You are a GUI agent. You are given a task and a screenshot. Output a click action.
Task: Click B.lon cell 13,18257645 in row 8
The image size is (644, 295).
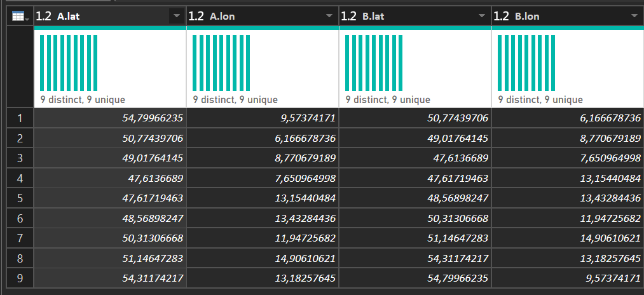tap(568, 258)
